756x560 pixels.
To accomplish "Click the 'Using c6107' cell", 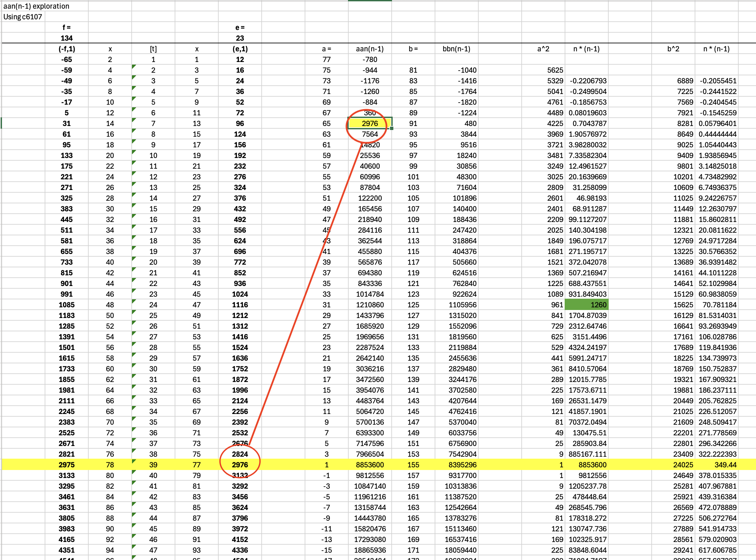I will (x=23, y=17).
